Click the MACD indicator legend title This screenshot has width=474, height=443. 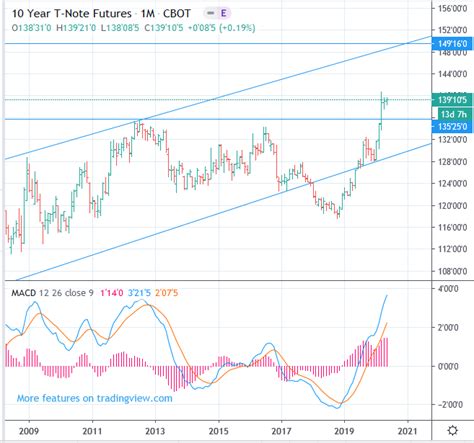(x=23, y=293)
